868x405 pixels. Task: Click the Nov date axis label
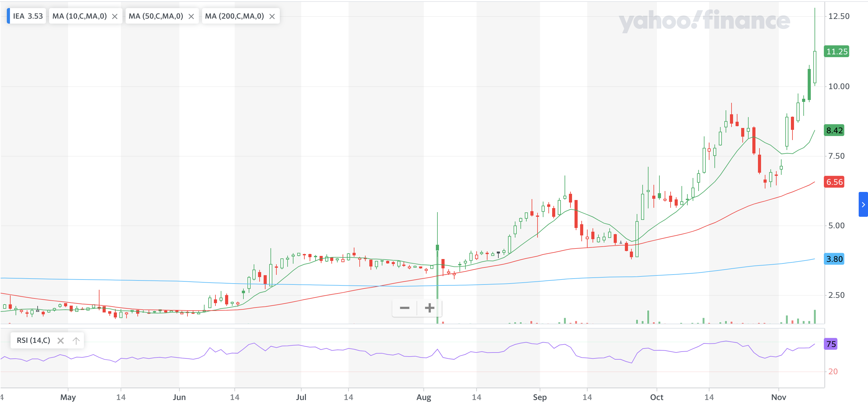point(779,397)
